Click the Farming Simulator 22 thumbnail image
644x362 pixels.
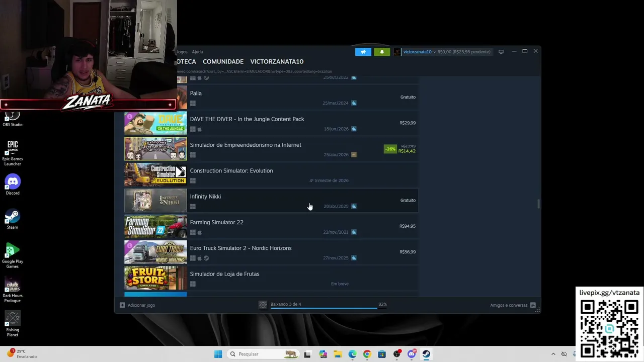point(155,226)
